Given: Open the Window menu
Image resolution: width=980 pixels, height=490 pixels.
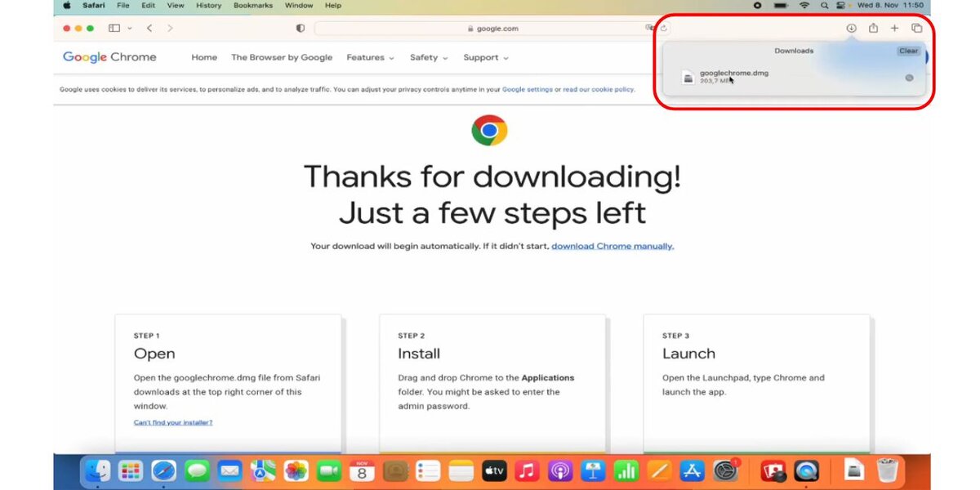Looking at the screenshot, I should pos(299,5).
